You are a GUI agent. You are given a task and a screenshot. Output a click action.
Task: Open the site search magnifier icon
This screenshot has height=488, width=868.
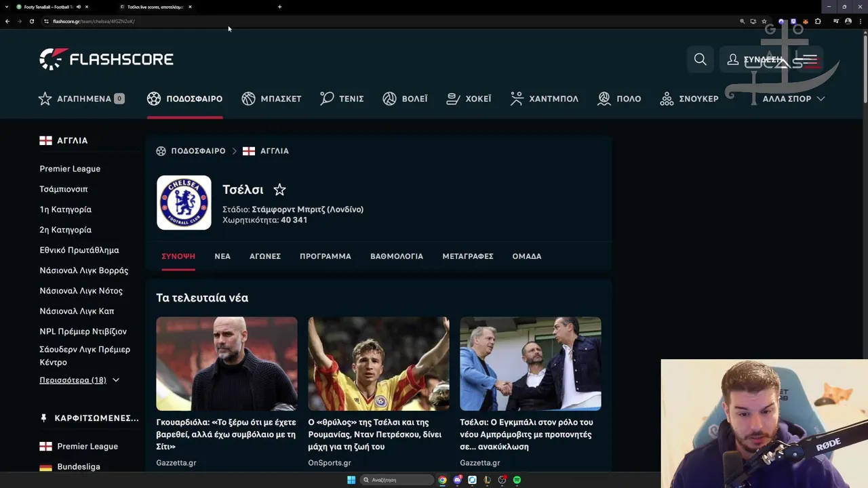701,60
